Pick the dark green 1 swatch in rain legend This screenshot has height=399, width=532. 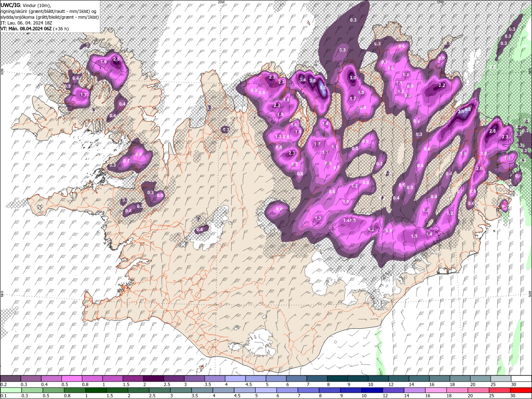click(x=95, y=390)
